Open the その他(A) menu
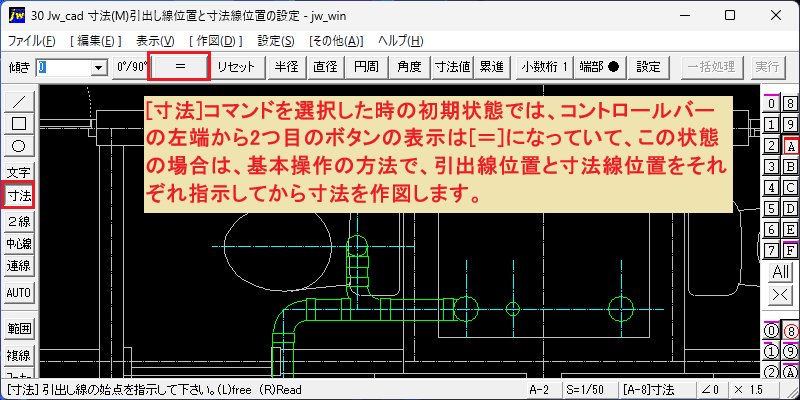The width and height of the screenshot is (800, 400). pyautogui.click(x=336, y=41)
